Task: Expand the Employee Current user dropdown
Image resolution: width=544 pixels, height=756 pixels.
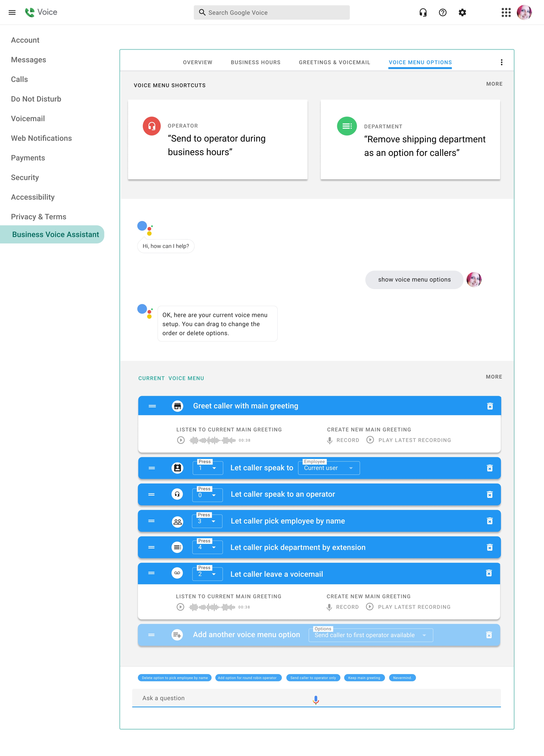Action: point(329,468)
